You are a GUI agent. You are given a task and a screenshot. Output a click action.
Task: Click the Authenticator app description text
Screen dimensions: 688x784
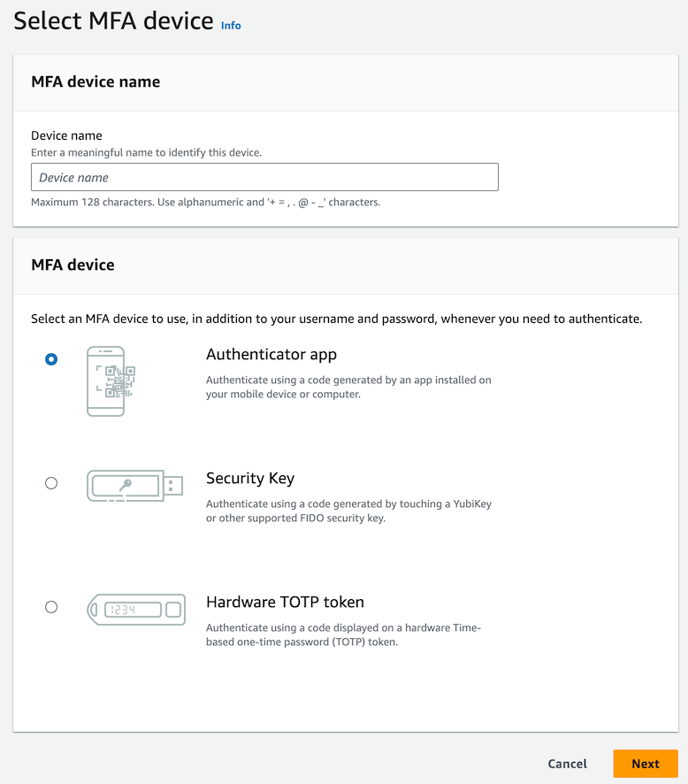(x=348, y=387)
